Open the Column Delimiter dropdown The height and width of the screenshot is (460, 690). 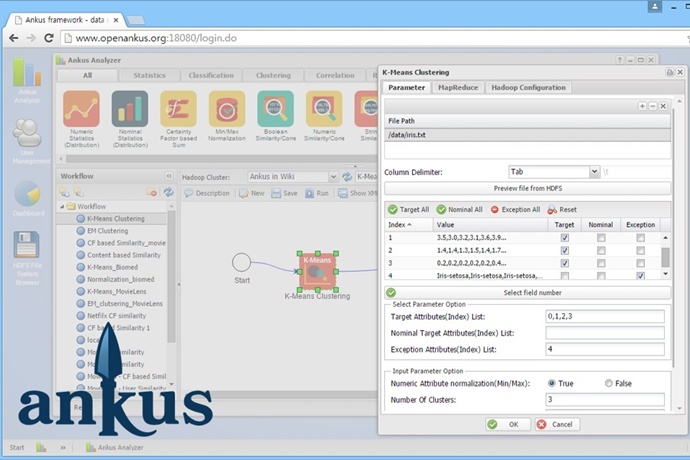click(x=594, y=172)
